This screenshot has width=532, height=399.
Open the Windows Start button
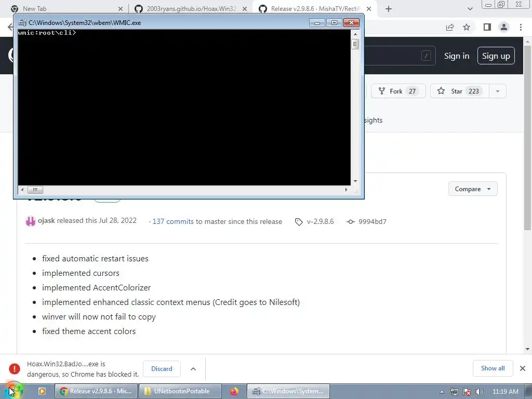coord(14,391)
